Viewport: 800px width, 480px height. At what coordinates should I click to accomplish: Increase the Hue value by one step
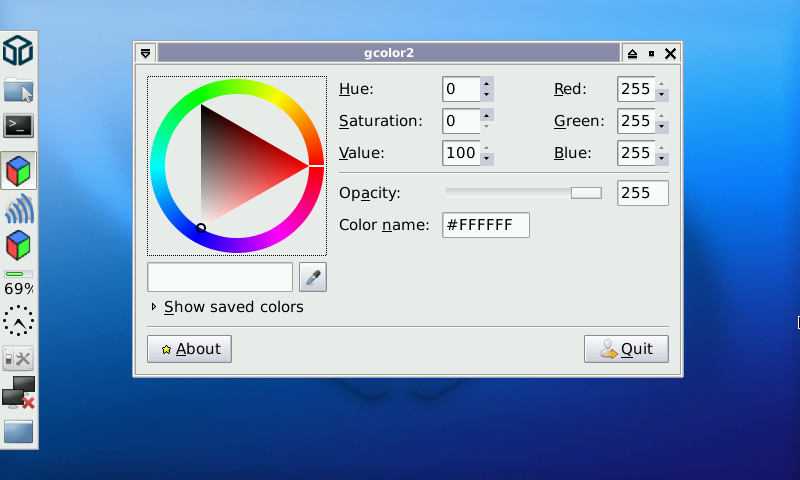(487, 83)
